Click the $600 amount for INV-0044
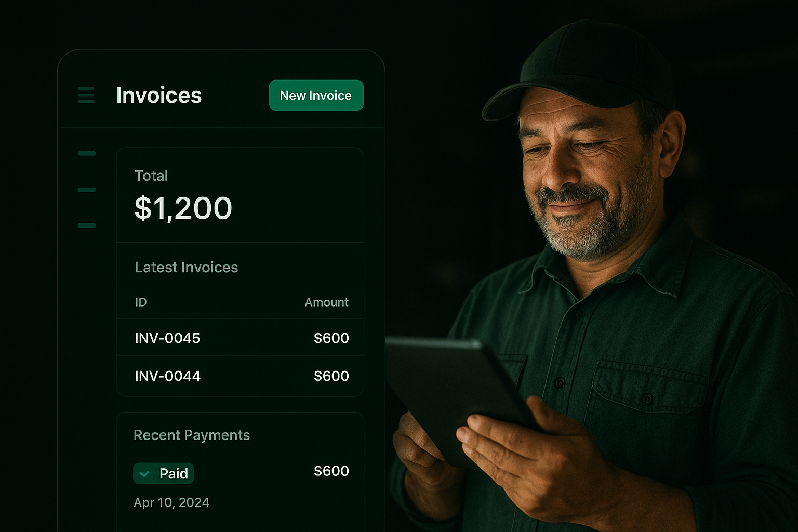 [x=331, y=376]
